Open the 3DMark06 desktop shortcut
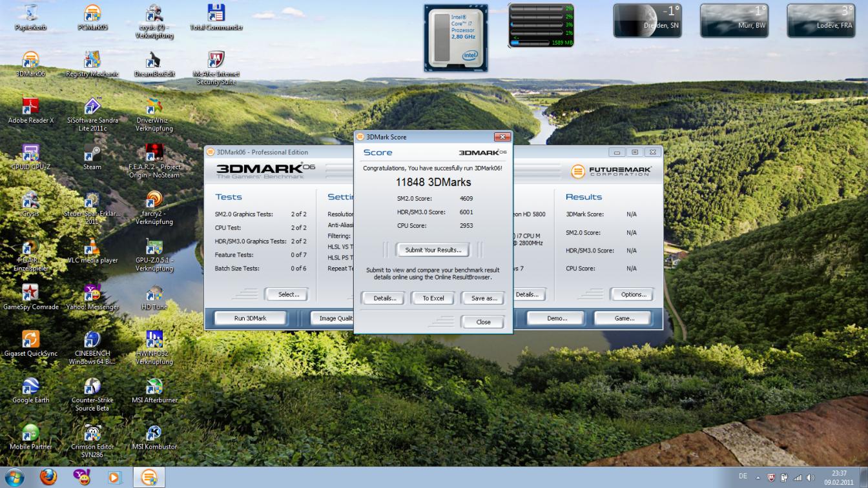This screenshot has height=488, width=868. click(30, 64)
